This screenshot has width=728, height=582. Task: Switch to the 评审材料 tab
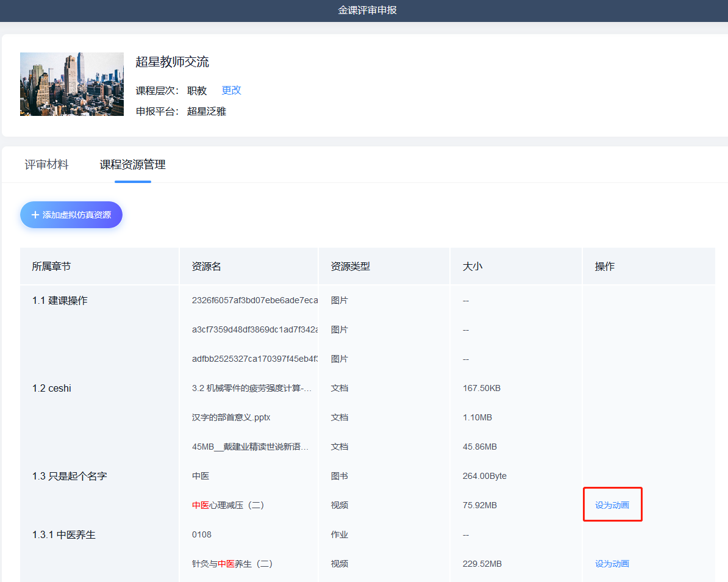[46, 165]
